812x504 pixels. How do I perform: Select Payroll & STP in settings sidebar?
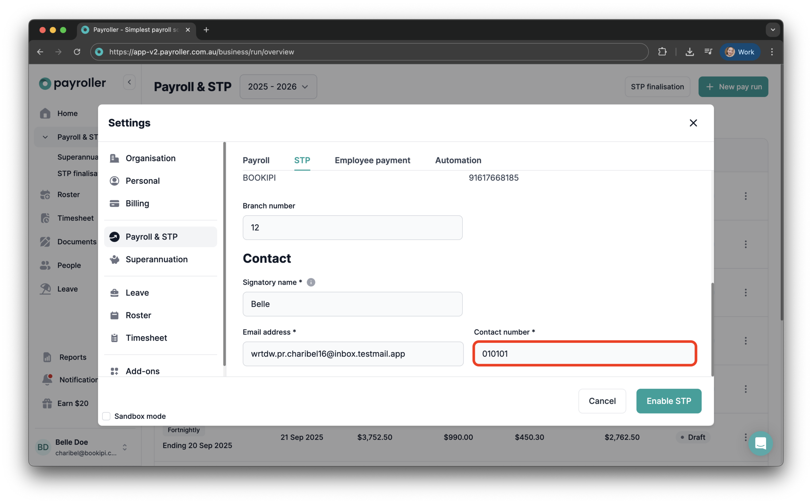161,237
